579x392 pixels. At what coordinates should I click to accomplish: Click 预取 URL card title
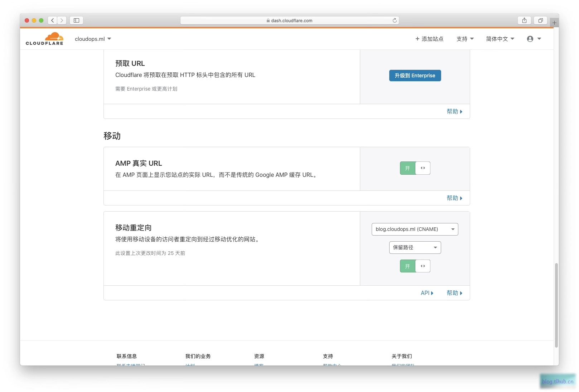(130, 63)
